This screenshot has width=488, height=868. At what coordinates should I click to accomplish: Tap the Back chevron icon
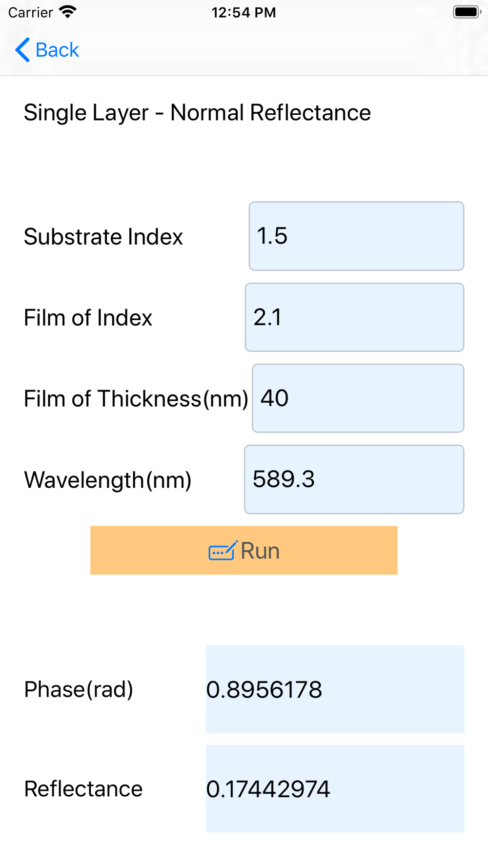[22, 50]
